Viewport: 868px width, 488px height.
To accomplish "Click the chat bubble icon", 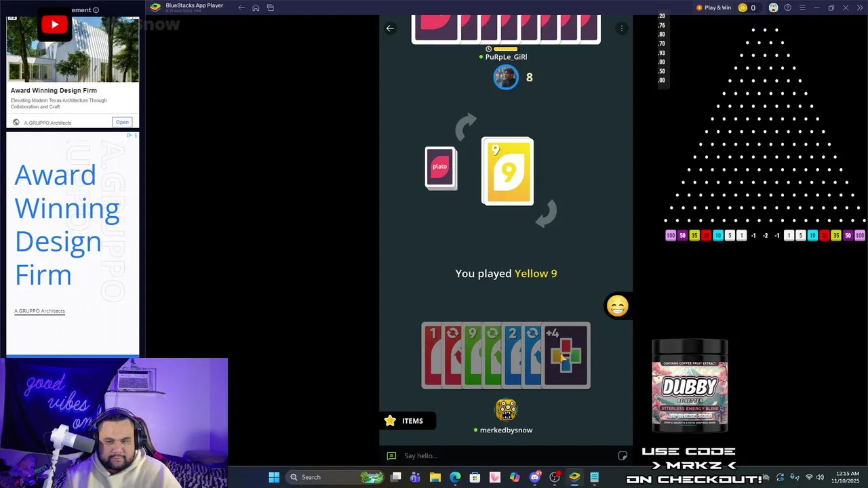I will click(391, 455).
